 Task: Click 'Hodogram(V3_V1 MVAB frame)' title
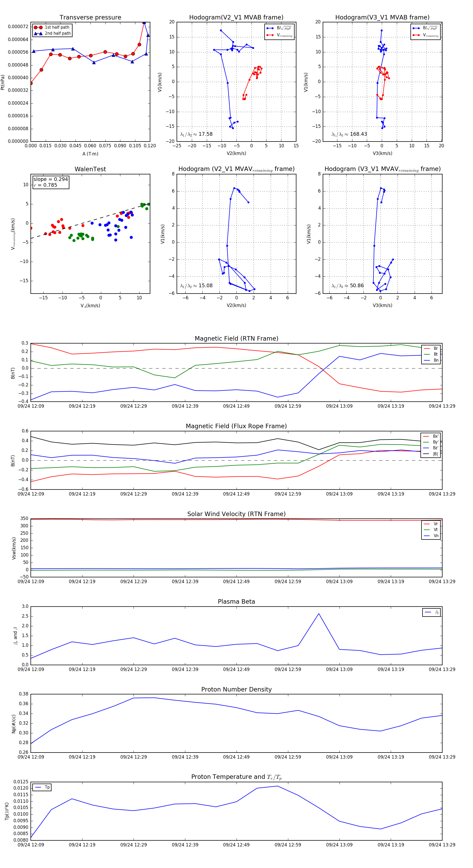[382, 18]
